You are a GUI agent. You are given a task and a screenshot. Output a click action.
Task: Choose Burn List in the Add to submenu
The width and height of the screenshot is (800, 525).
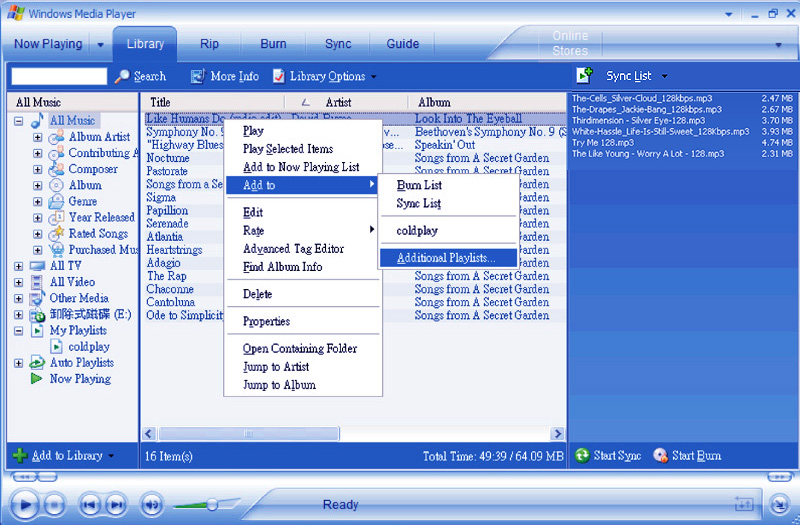pos(448,185)
